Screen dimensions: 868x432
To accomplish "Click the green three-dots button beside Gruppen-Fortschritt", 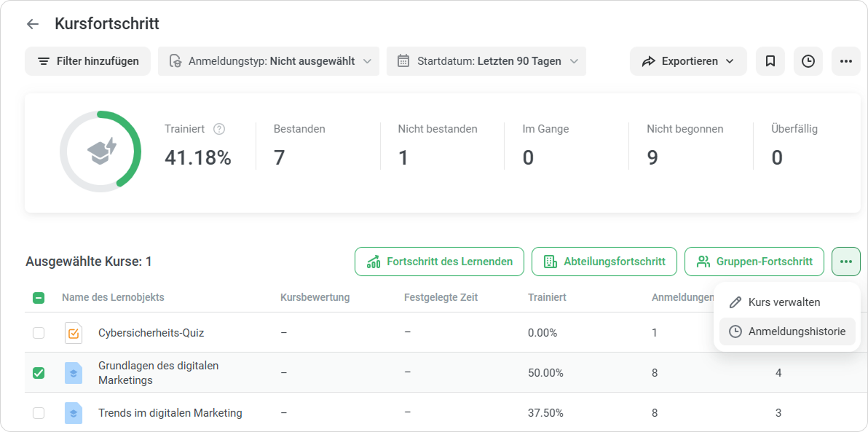I will point(846,262).
